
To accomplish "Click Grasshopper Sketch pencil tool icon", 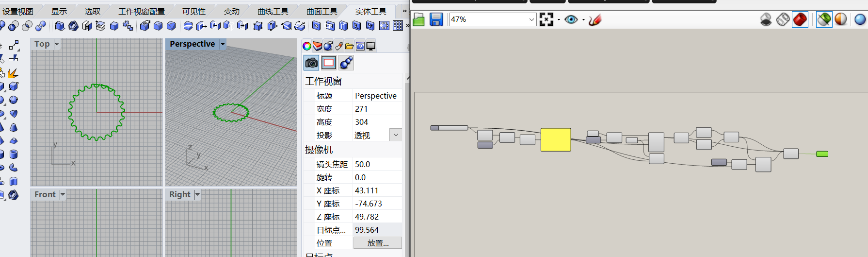I will pos(595,19).
